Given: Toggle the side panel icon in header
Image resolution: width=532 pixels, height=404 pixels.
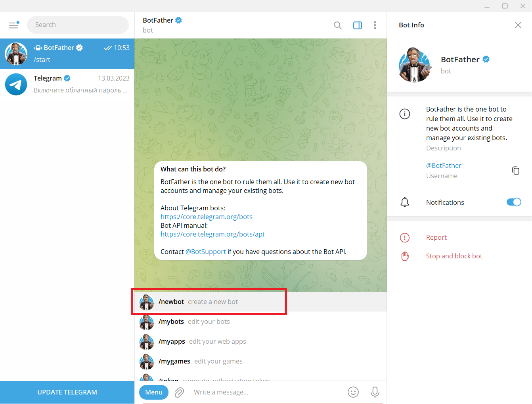Looking at the screenshot, I should 358,25.
